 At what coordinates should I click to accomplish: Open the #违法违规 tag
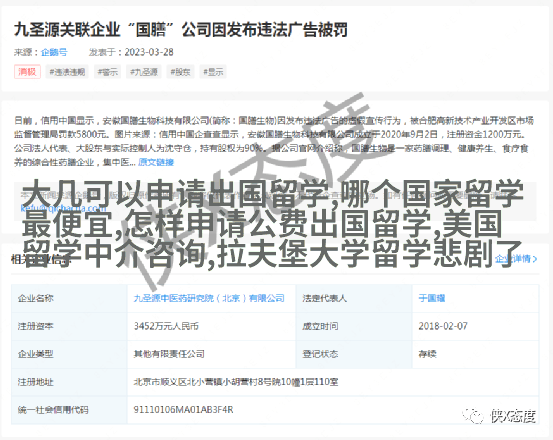[x=67, y=72]
